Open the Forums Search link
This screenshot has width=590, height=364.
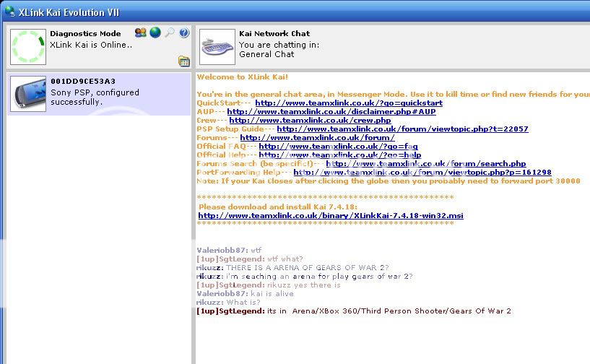click(426, 163)
